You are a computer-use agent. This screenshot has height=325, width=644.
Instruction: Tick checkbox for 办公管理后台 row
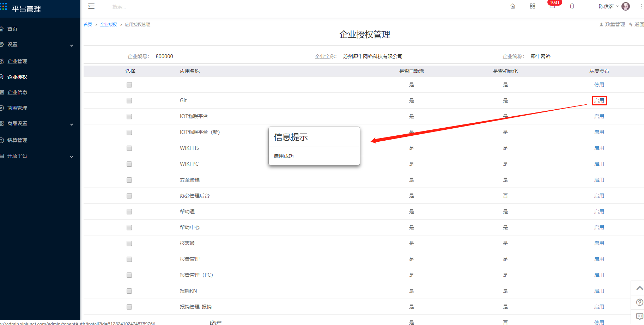point(129,196)
